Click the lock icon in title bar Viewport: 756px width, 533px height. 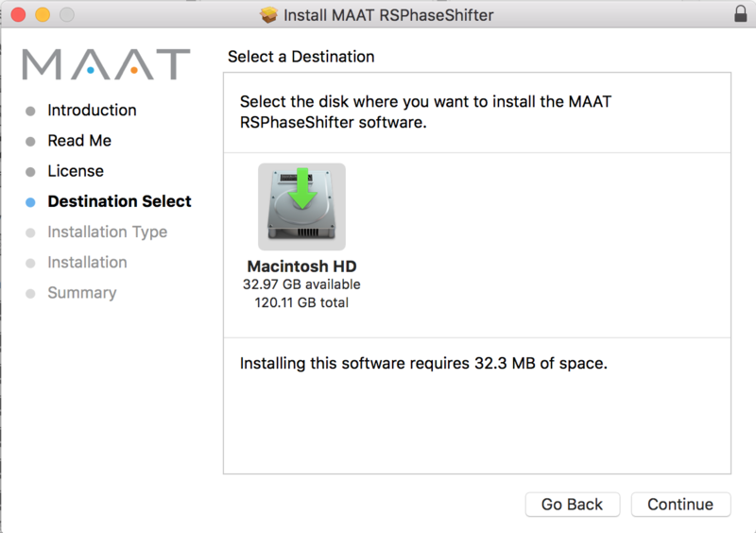(x=739, y=15)
